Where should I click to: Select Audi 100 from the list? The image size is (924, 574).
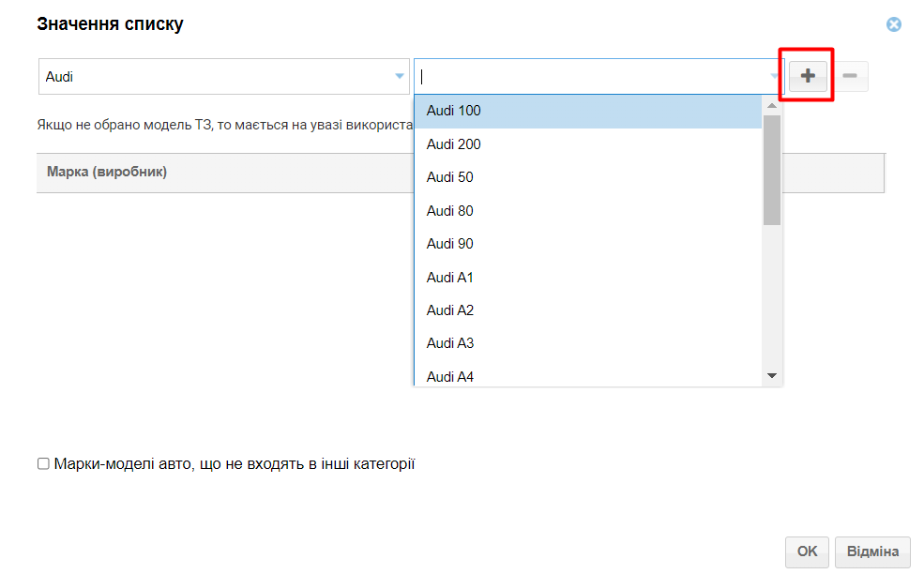[x=588, y=111]
